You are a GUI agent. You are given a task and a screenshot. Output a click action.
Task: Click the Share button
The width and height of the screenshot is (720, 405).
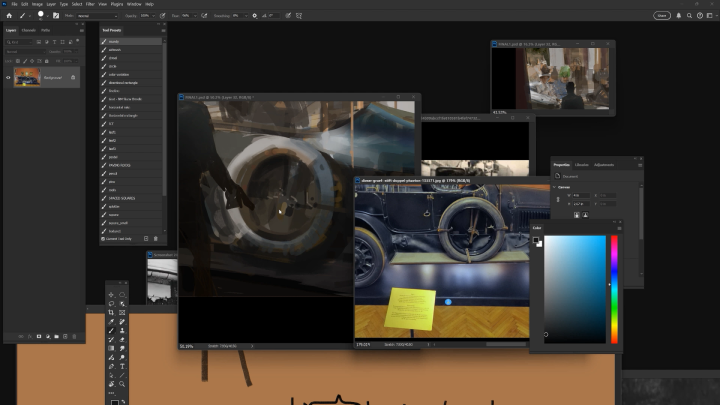click(x=662, y=16)
